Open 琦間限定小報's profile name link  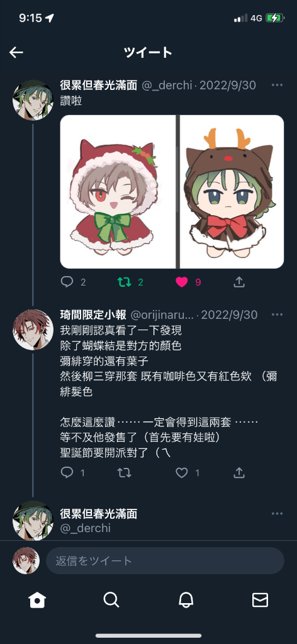pyautogui.click(x=93, y=315)
